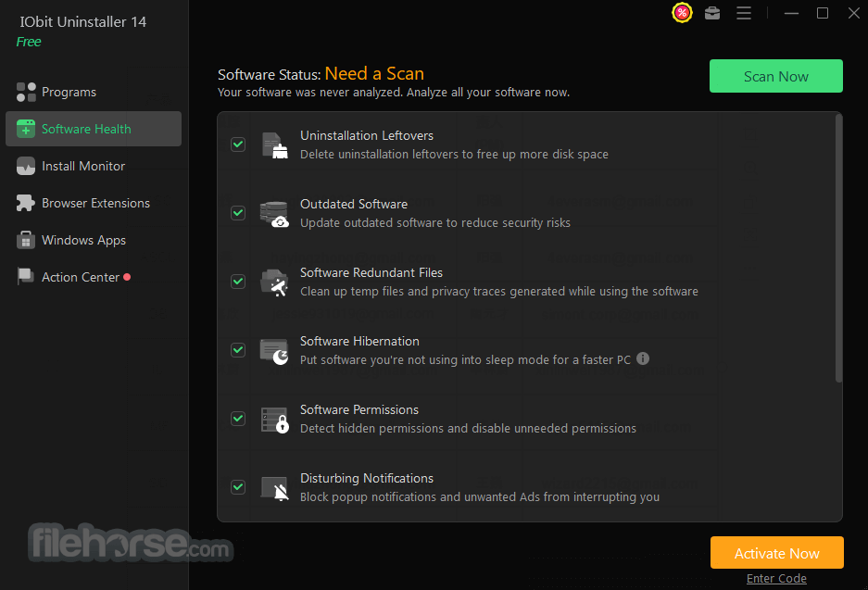The height and width of the screenshot is (590, 868).
Task: Open the toolbox briefcase icon
Action: pyautogui.click(x=712, y=13)
